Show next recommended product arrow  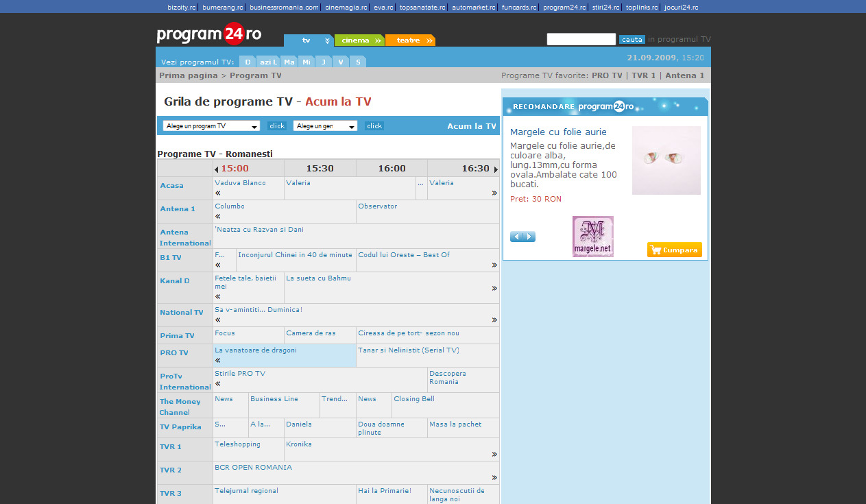click(x=529, y=237)
